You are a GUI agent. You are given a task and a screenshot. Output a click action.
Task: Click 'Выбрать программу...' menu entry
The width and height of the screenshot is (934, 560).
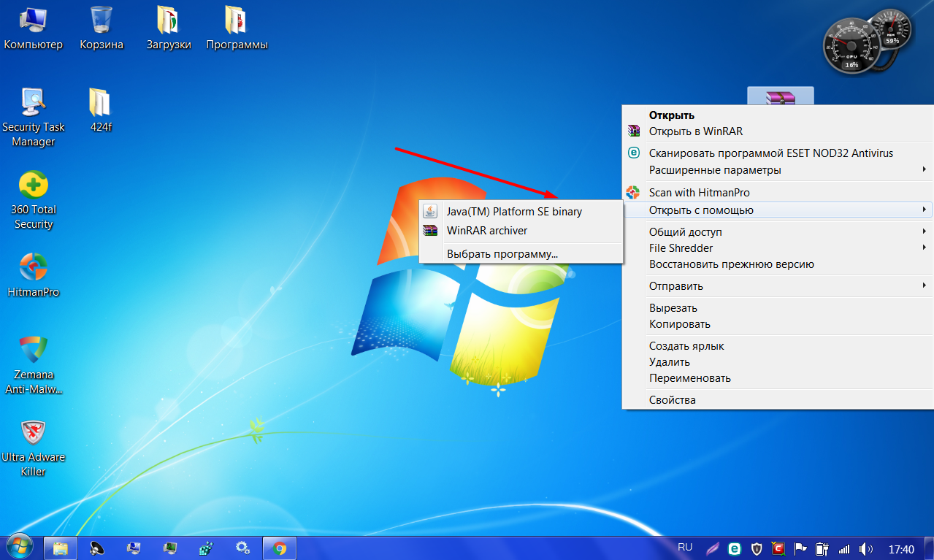coord(502,254)
